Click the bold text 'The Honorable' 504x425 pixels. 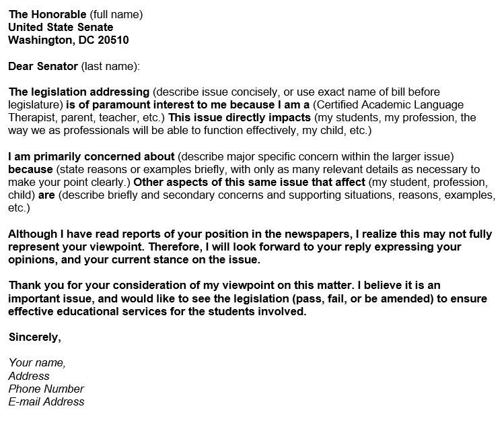coord(48,14)
